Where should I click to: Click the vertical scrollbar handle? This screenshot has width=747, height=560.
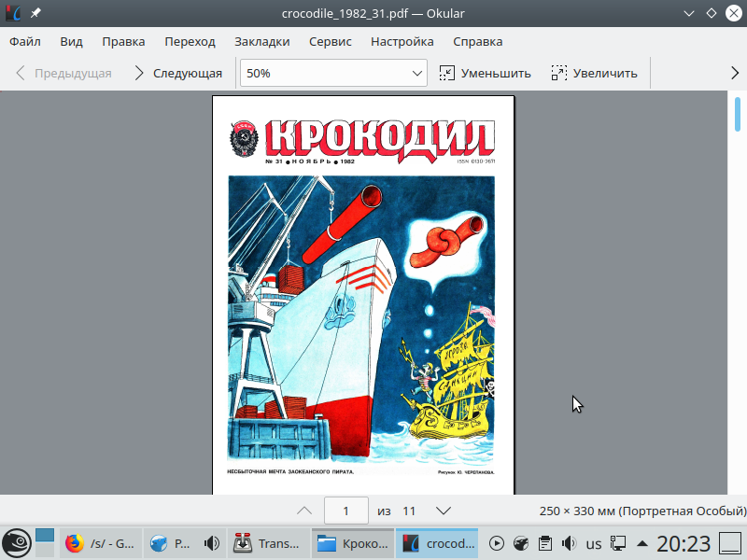tap(738, 114)
